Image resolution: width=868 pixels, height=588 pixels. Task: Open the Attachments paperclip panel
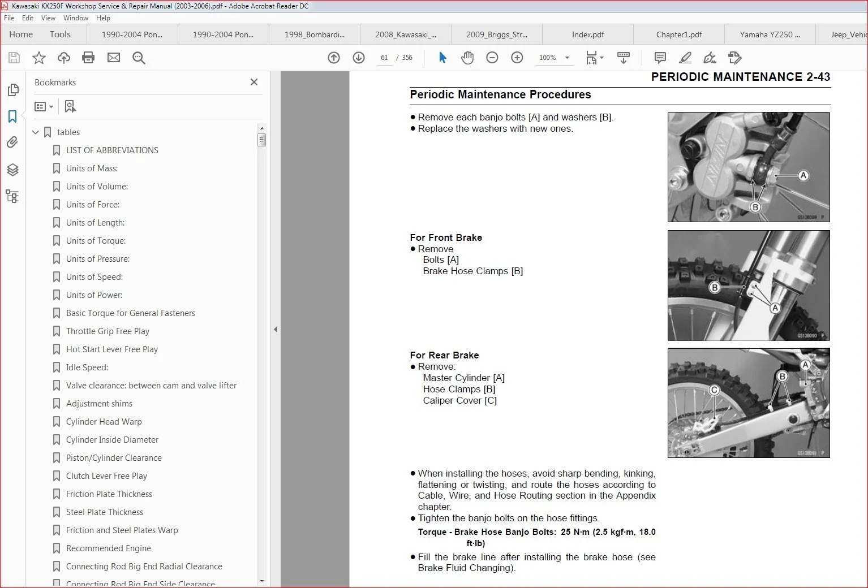12,142
